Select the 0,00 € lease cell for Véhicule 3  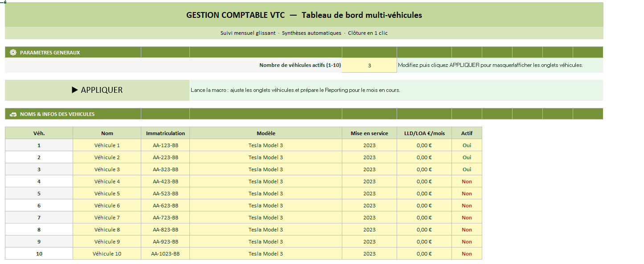(424, 169)
